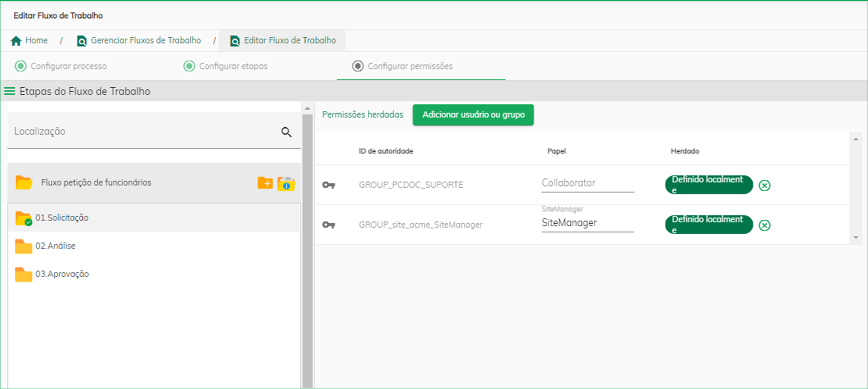Click the stages panel vertical scrollbar
The width and height of the screenshot is (868, 389).
point(307,251)
